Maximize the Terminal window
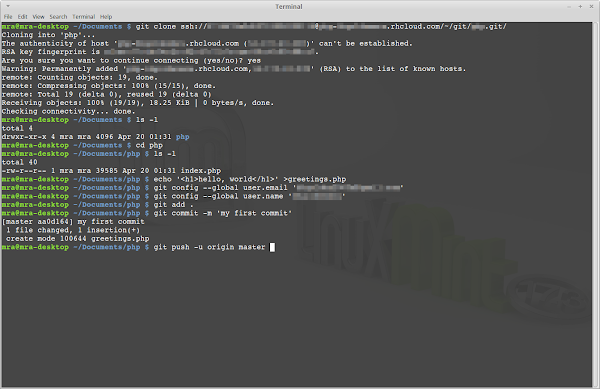This screenshot has width=600, height=389. coord(580,7)
